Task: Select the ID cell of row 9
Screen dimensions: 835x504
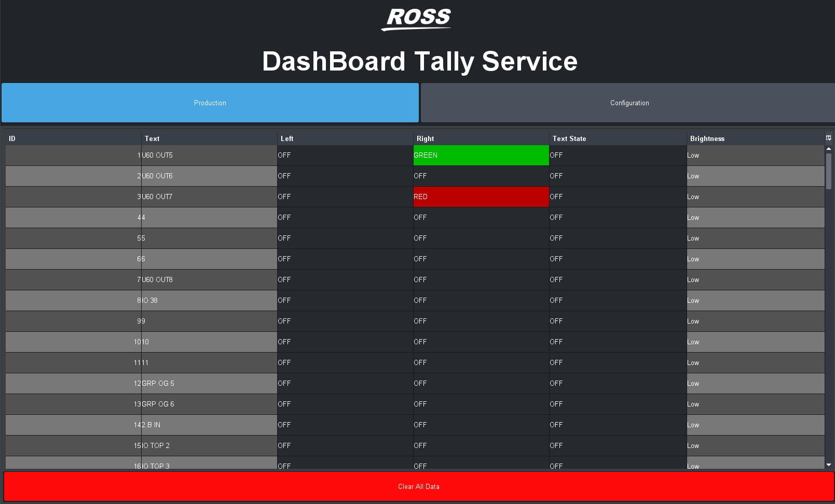Action: pos(73,321)
